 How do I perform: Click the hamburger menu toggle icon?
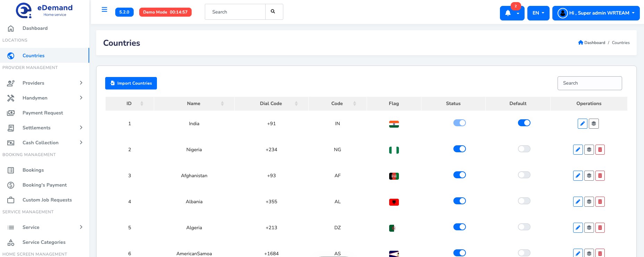click(104, 10)
